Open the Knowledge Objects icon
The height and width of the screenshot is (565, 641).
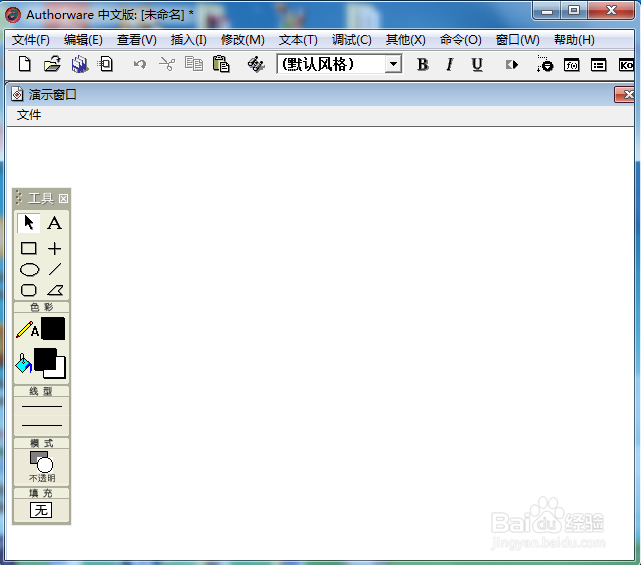626,65
